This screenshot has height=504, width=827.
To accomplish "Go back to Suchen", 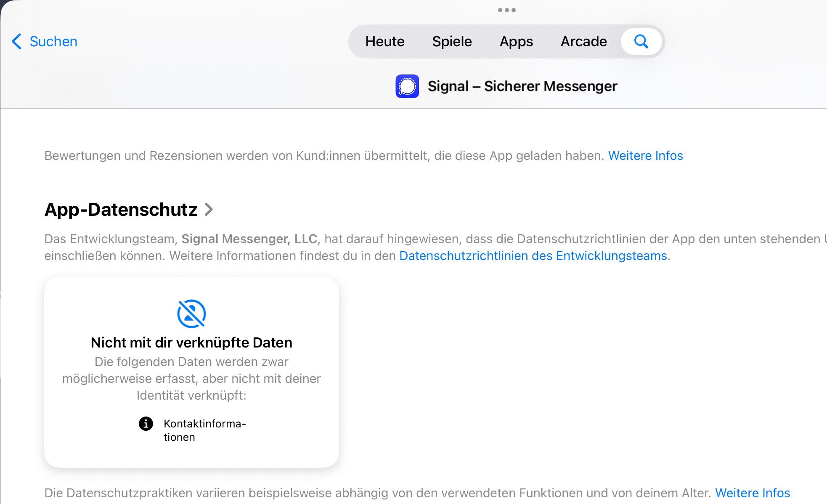I will 53,41.
